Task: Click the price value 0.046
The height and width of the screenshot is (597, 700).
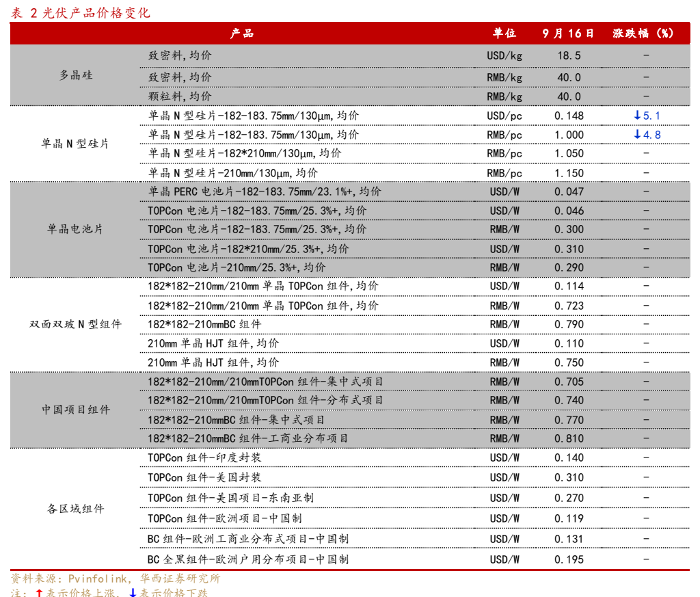Action: tap(569, 211)
